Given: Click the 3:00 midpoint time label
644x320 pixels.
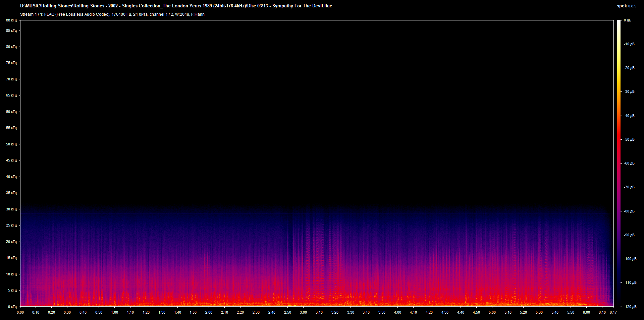Looking at the screenshot, I should pyautogui.click(x=304, y=312).
